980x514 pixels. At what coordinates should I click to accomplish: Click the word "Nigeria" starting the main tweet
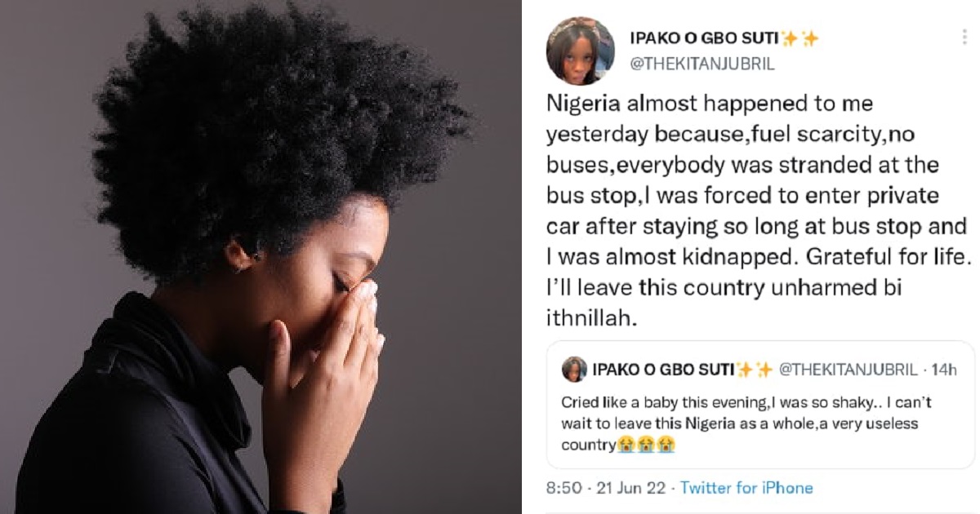point(580,104)
